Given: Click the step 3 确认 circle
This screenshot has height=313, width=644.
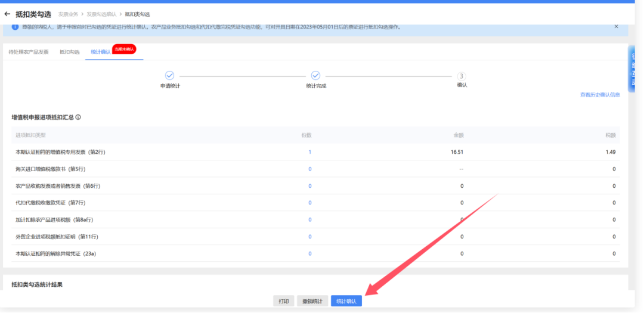Looking at the screenshot, I should click(x=462, y=76).
